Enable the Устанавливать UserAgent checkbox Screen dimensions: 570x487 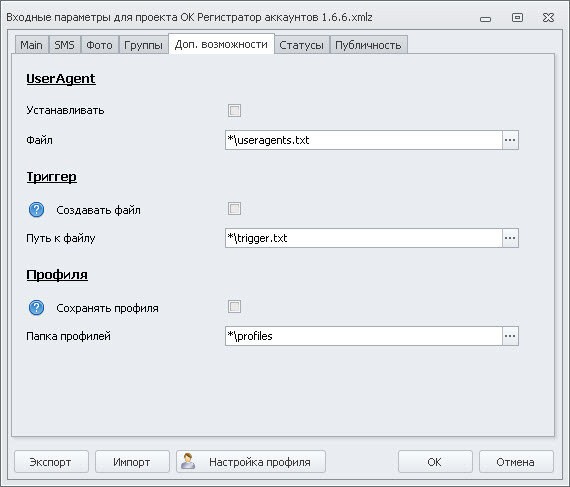(x=234, y=110)
